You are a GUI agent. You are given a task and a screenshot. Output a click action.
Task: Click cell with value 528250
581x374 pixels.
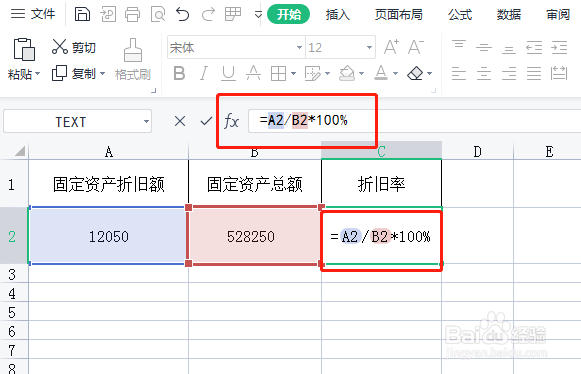(x=255, y=236)
